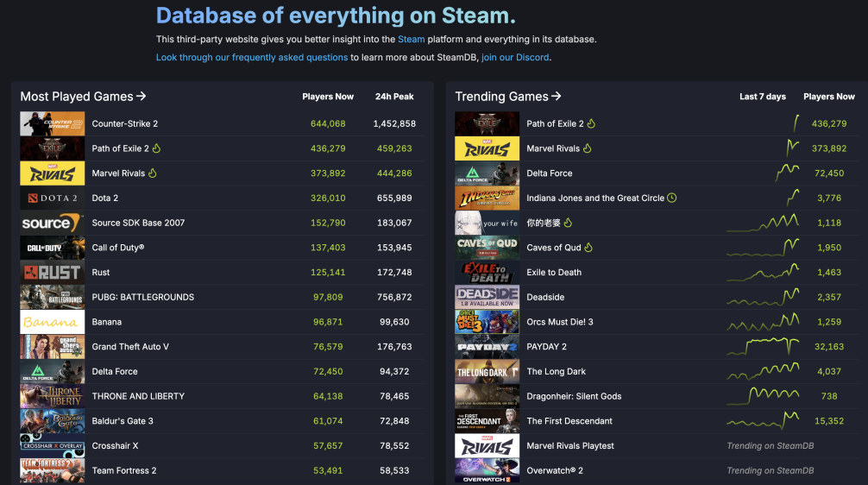Screen dimensions: 868x485
Task: Open Baldur's Gate 3 game entry
Action: [x=123, y=421]
